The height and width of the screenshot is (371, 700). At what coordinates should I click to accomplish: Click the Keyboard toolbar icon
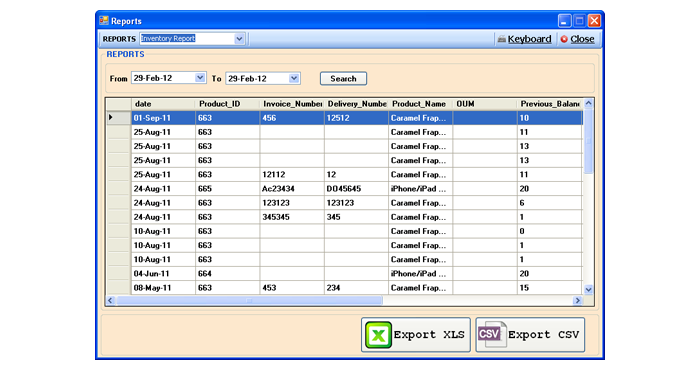502,39
